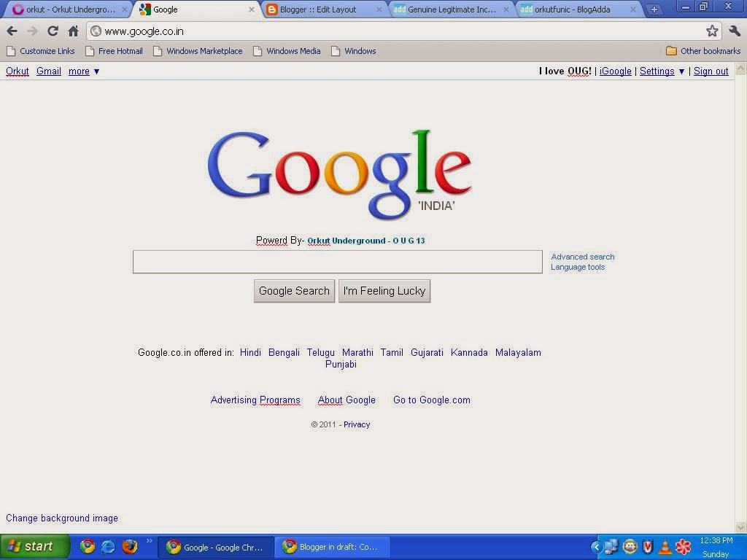Click the red flower tray icon
This screenshot has height=560, width=747.
[683, 547]
